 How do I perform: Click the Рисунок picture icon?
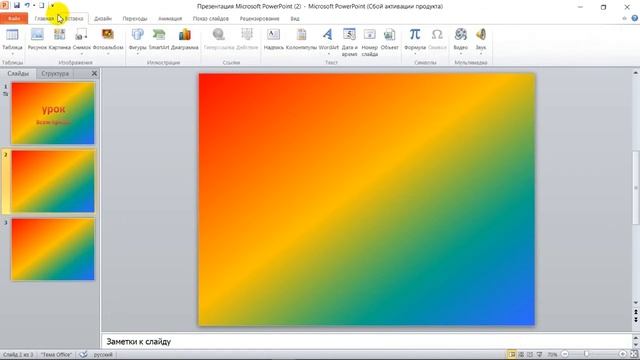[x=37, y=35]
